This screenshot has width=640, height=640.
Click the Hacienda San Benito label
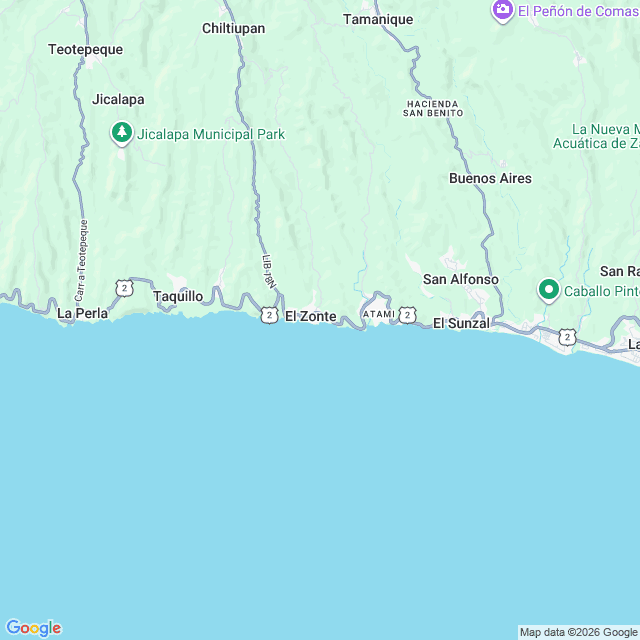pos(433,109)
